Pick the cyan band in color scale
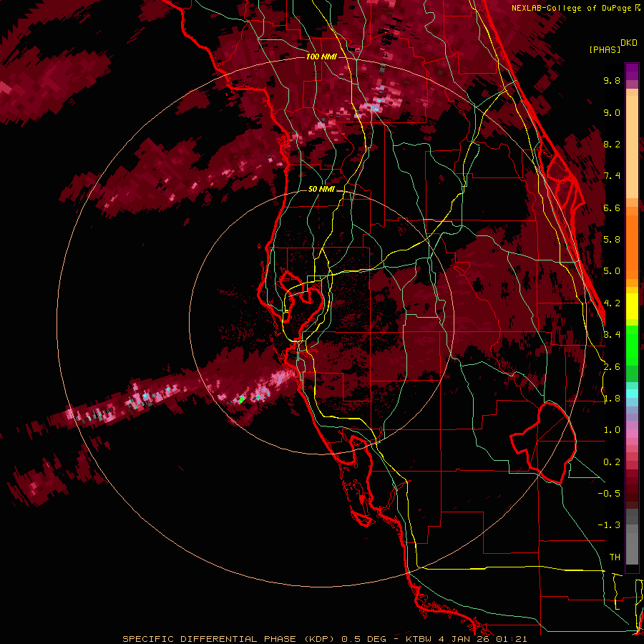Viewport: 644px width, 644px height. pos(632,394)
